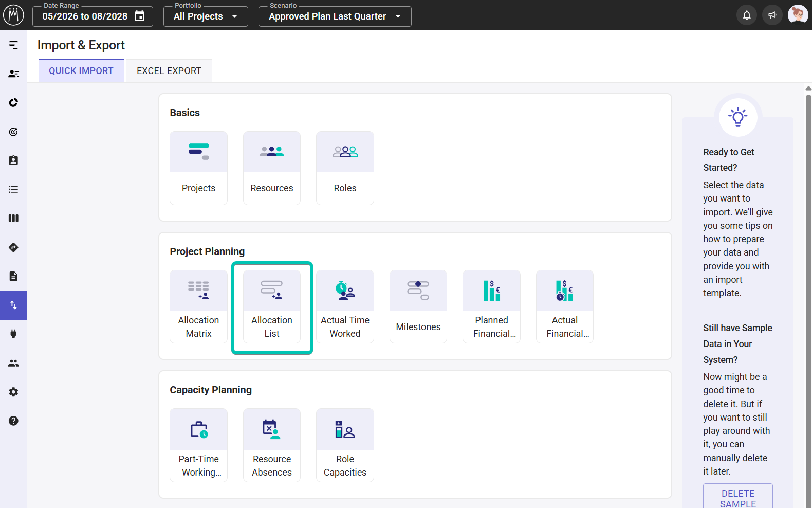812x508 pixels.
Task: Open the announcements megaphone icon
Action: tap(772, 15)
